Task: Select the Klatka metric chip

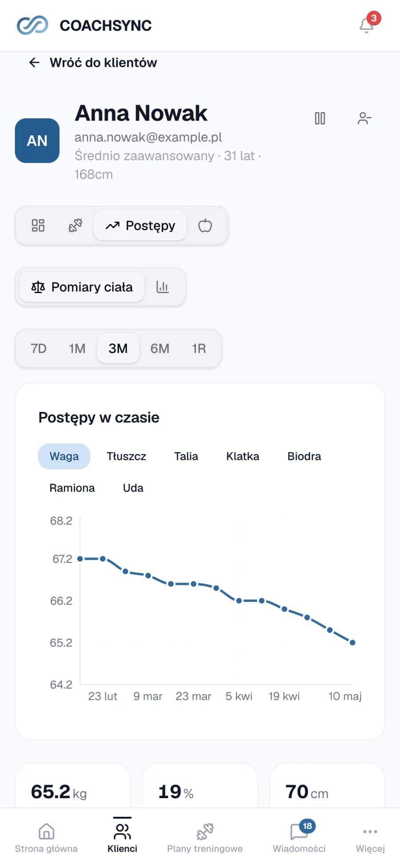Action: coord(243,456)
